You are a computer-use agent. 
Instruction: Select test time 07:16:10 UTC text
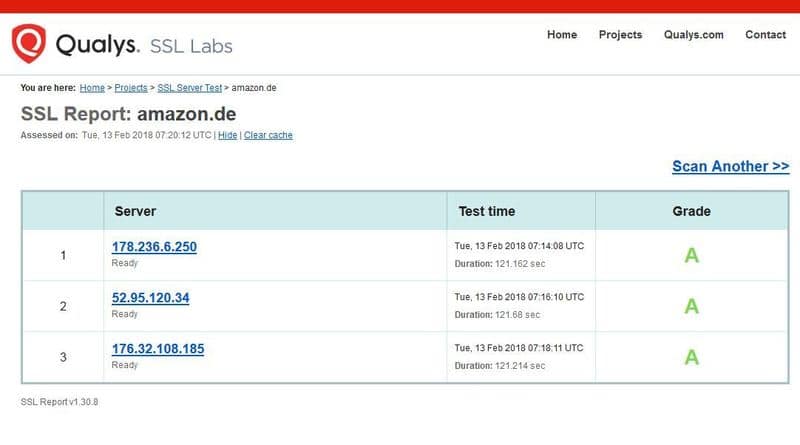coord(519,297)
